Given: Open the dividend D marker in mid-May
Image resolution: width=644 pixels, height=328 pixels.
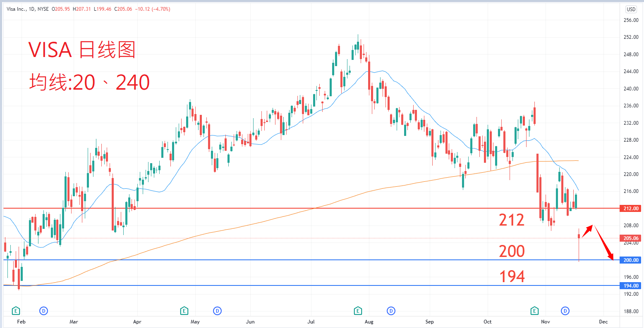Looking at the screenshot, I should point(217,310).
